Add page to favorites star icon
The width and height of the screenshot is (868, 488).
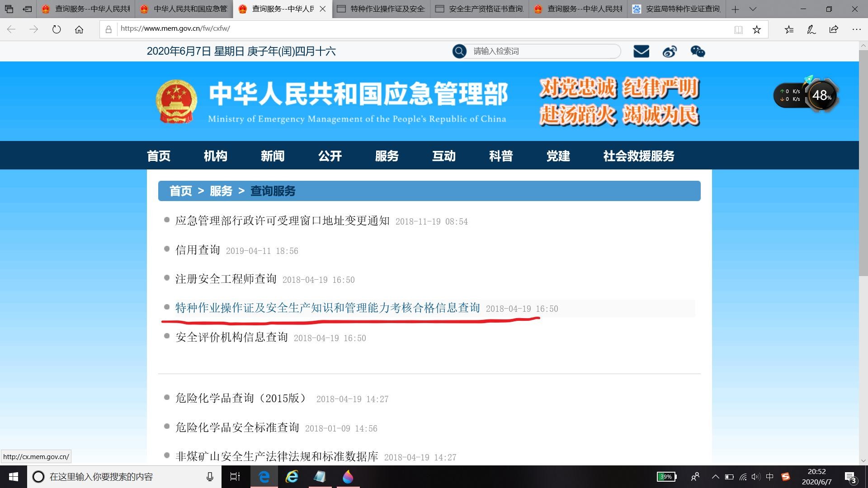tap(757, 29)
